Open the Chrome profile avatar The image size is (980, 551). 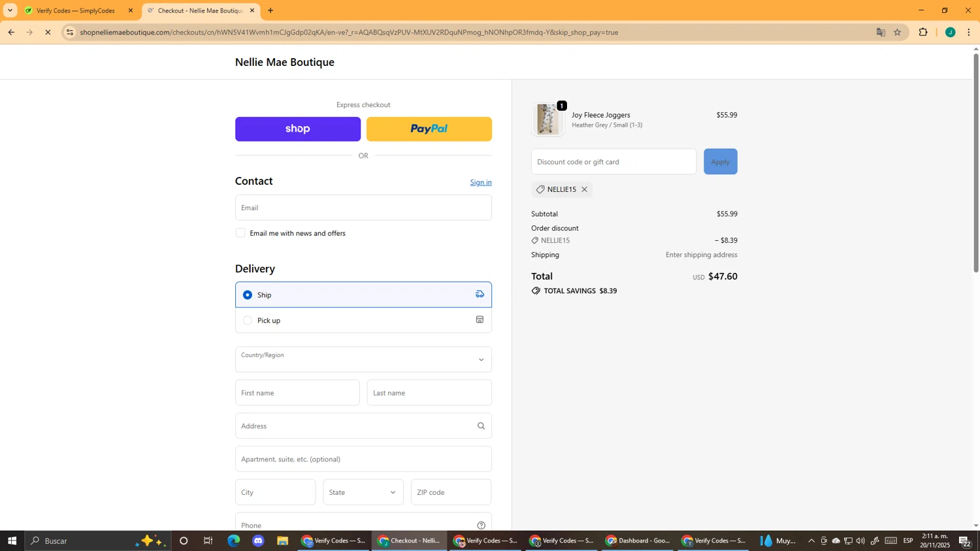point(950,32)
